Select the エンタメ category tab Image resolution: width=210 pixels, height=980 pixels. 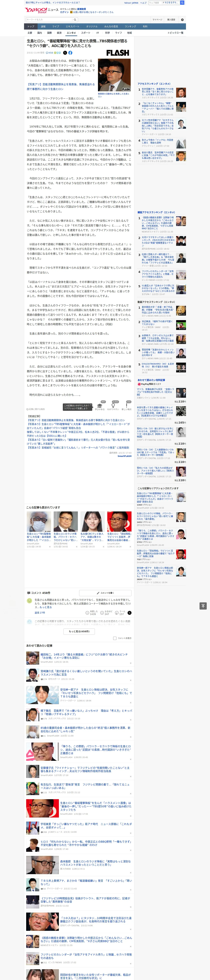coord(71,33)
